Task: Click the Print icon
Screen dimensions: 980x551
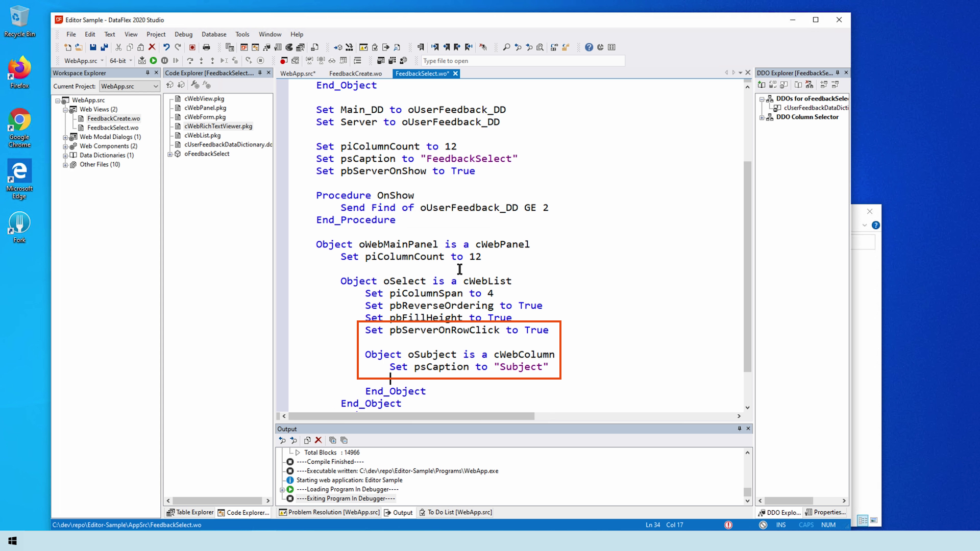Action: [x=206, y=47]
